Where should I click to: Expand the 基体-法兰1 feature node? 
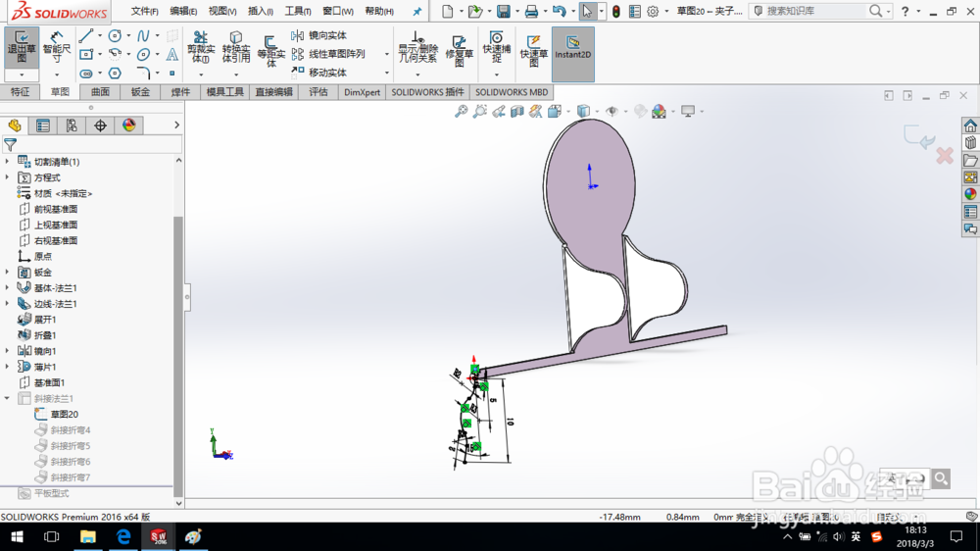coord(8,287)
